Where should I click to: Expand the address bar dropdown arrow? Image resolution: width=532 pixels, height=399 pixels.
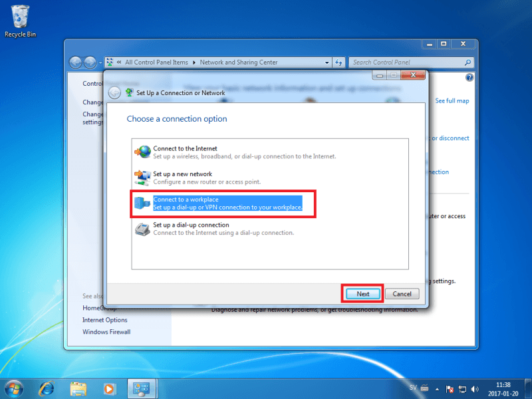327,63
